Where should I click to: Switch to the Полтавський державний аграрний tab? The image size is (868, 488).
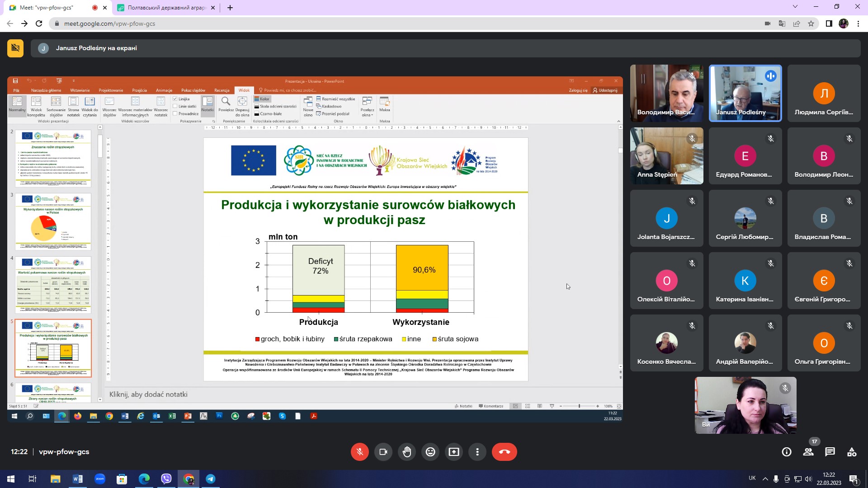tap(166, 8)
